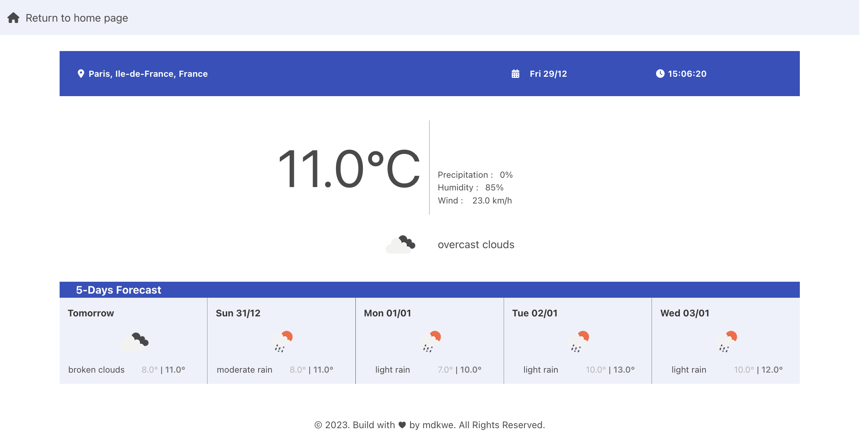Screen dimensions: 868x436
Task: Click the heart icon in the footer
Action: (x=402, y=425)
